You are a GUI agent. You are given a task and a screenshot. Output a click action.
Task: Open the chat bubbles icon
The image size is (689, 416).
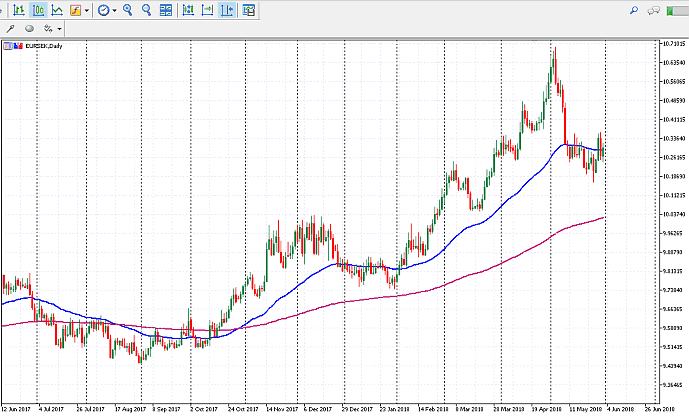(x=655, y=10)
